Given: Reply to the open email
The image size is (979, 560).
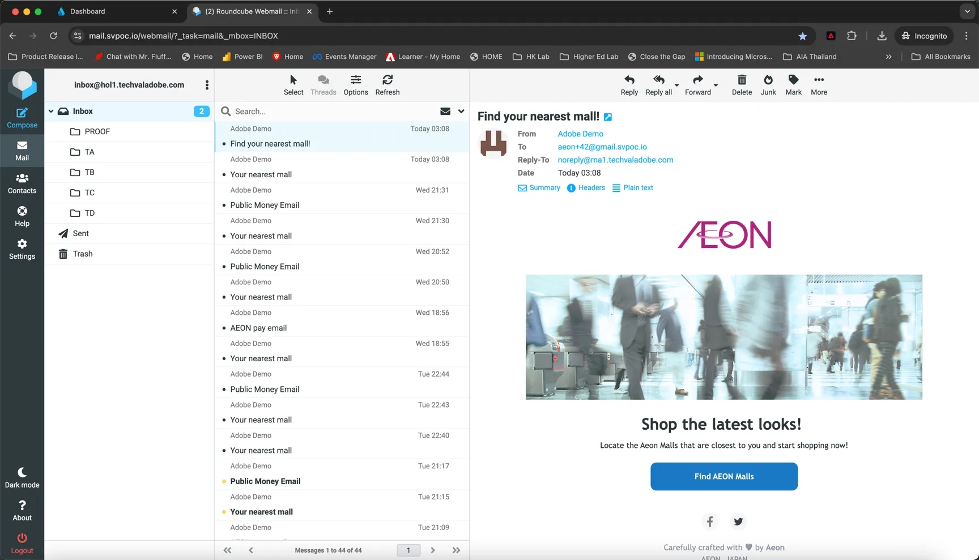Looking at the screenshot, I should (629, 85).
